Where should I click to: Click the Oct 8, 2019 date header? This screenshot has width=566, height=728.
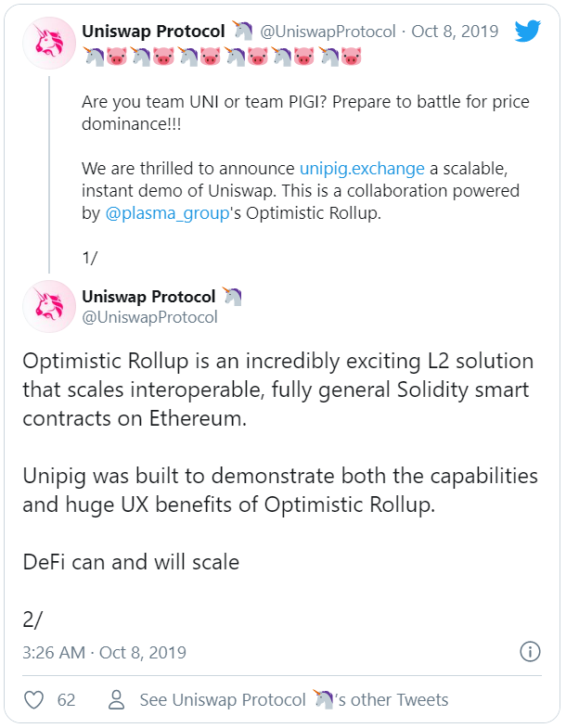pos(455,32)
